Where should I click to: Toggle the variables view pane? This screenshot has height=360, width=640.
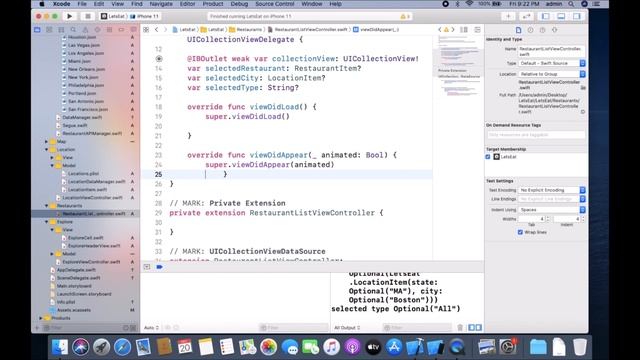pyautogui.click(x=471, y=327)
